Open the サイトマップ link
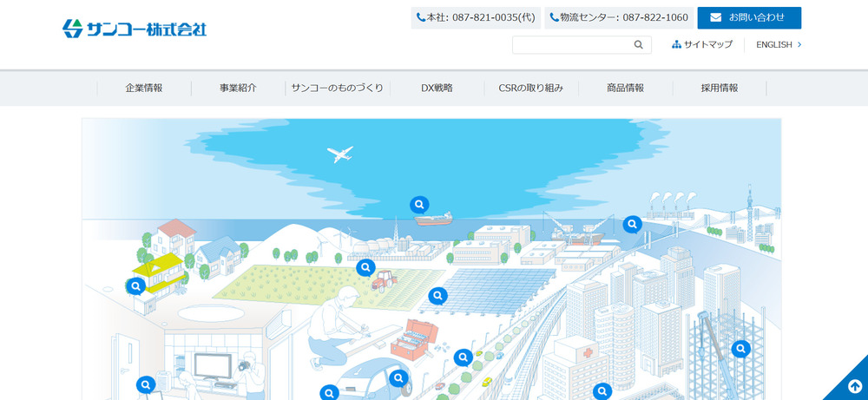Viewport: 868px width, 400px height. (702, 44)
